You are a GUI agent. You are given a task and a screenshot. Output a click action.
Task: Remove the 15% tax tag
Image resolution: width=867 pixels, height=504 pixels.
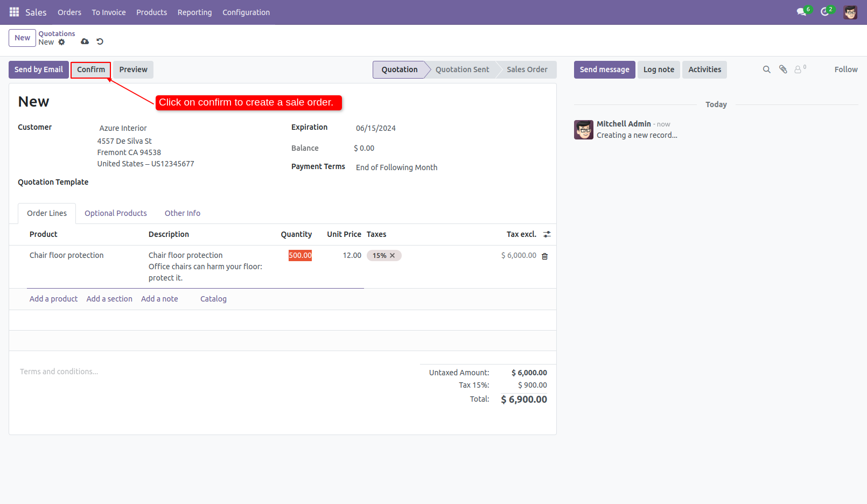[393, 255]
